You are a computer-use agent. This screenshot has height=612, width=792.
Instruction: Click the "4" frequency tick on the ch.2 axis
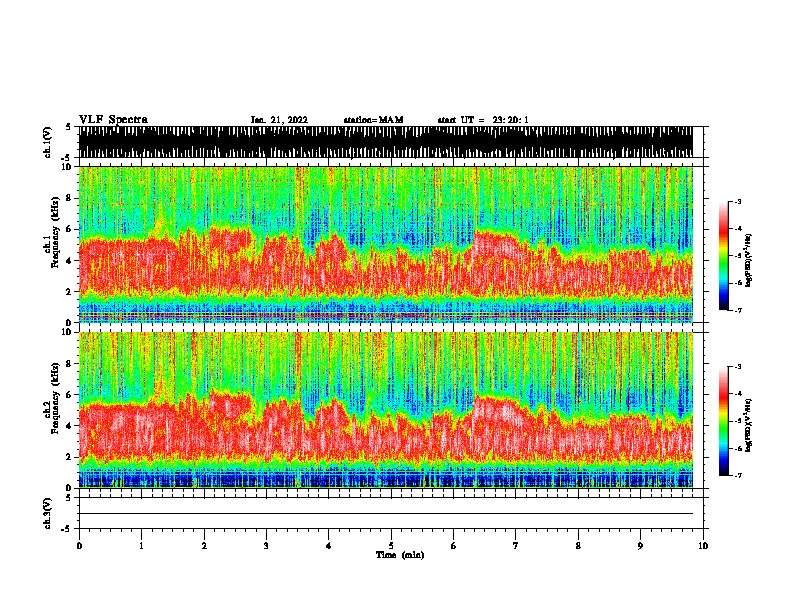point(69,426)
